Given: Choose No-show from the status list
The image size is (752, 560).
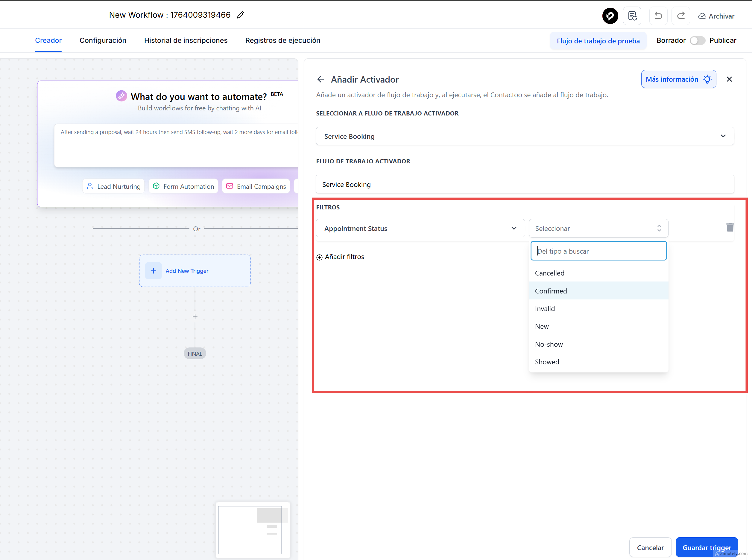Looking at the screenshot, I should [x=549, y=344].
